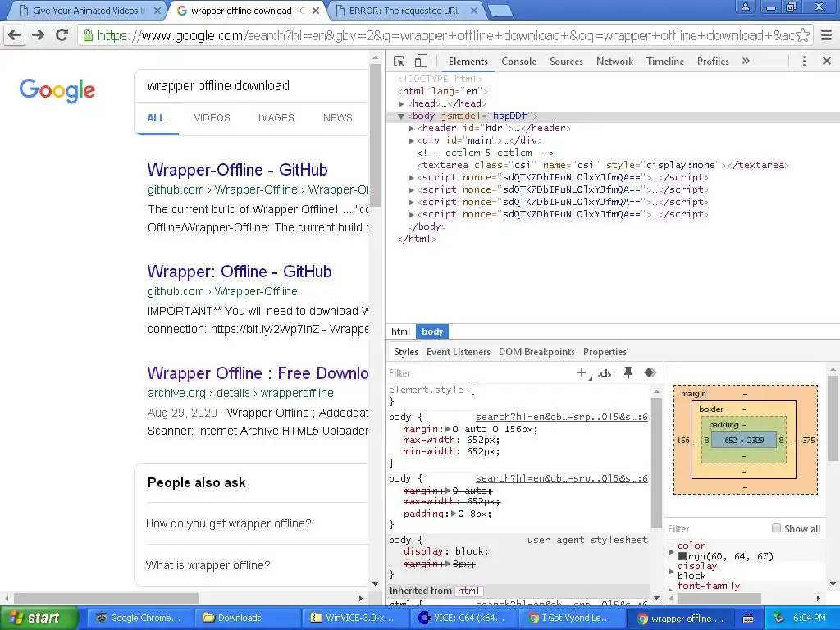Open the Timeline tab
The width and height of the screenshot is (840, 630).
click(664, 61)
